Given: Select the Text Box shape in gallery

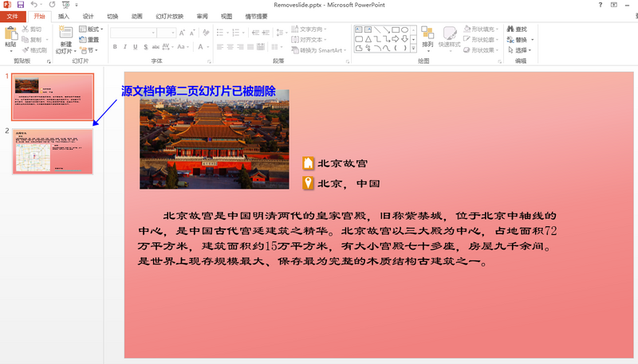Looking at the screenshot, I should 358,29.
